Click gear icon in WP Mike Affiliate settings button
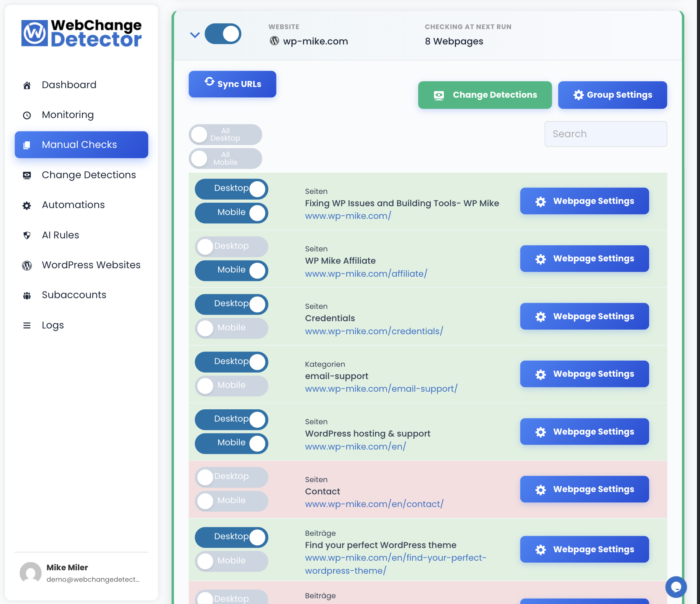 [x=540, y=259]
